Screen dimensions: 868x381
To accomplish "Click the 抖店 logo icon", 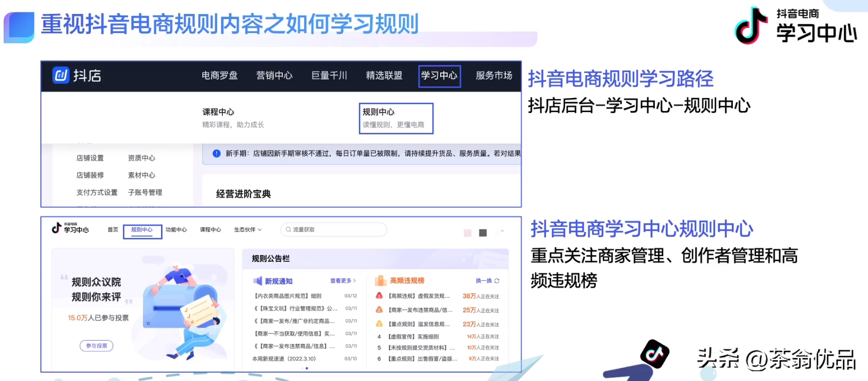I will coord(61,75).
